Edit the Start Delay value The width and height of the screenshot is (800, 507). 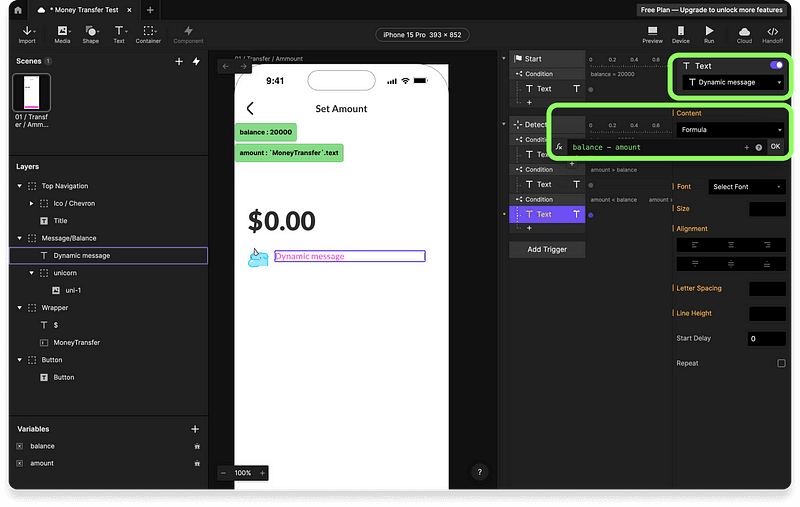pos(767,339)
